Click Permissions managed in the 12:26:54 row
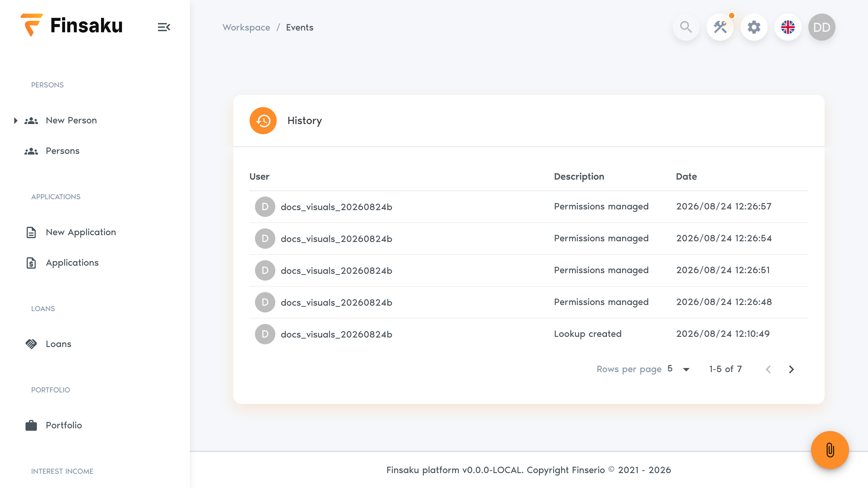 coord(601,238)
